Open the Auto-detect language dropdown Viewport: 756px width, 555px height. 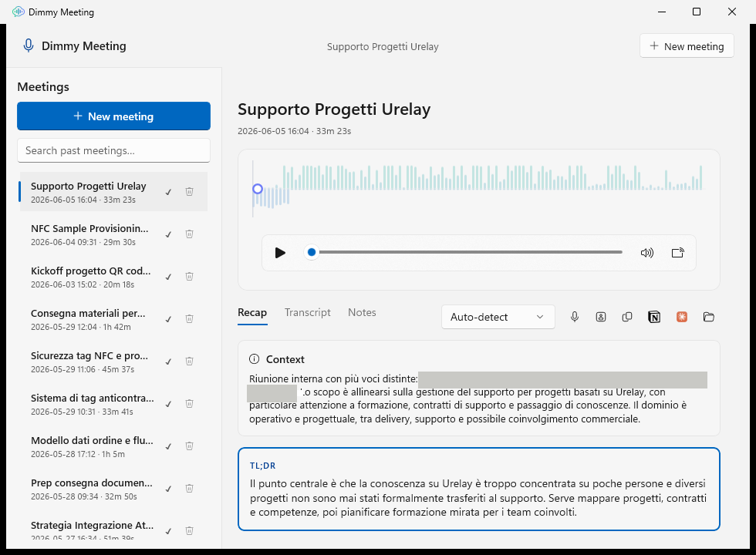(498, 317)
